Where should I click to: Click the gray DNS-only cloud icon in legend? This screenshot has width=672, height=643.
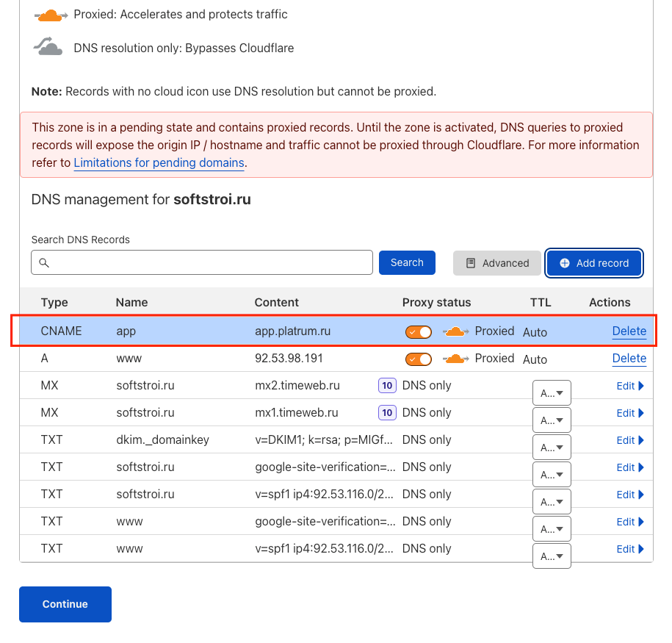[48, 47]
